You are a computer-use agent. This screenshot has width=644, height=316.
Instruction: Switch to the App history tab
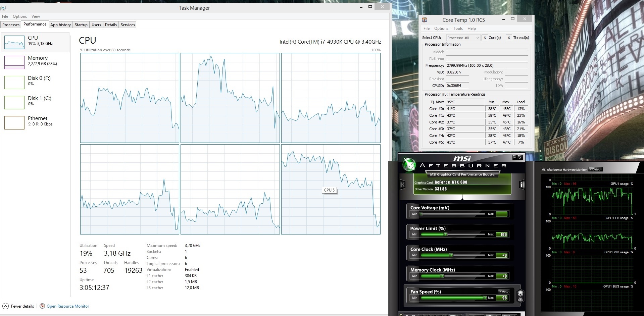[x=60, y=25]
